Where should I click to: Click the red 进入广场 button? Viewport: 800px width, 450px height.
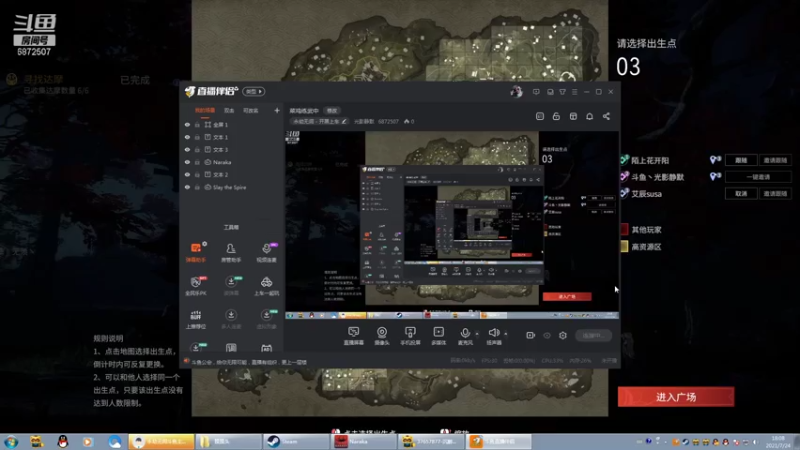676,397
